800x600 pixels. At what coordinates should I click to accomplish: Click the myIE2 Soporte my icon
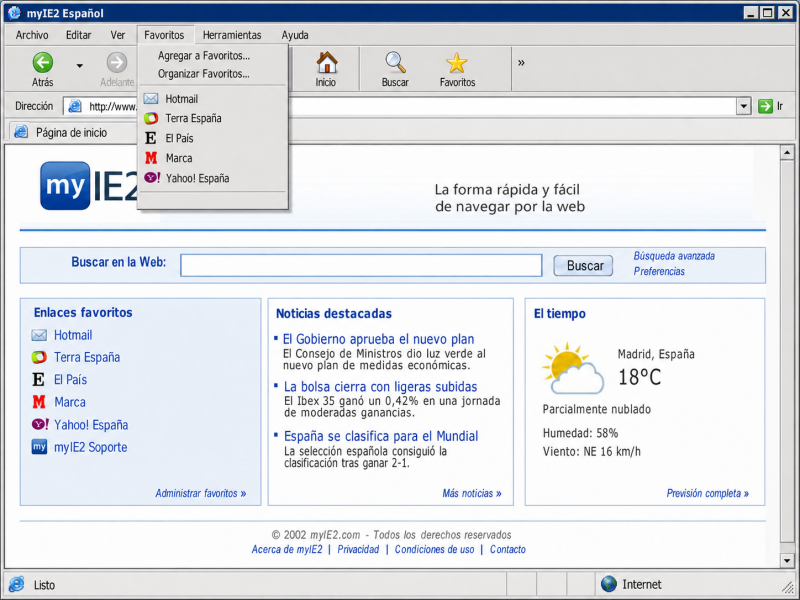(x=39, y=447)
